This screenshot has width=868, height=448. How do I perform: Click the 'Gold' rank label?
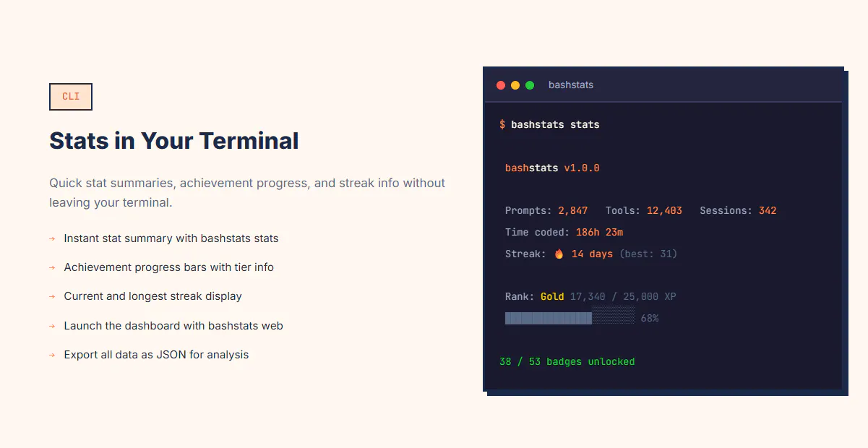coord(552,296)
